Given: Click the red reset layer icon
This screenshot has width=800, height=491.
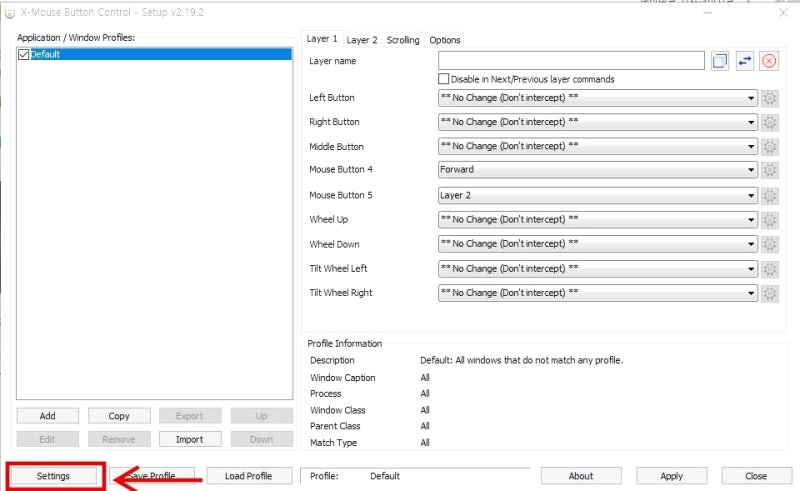Looking at the screenshot, I should click(x=769, y=61).
